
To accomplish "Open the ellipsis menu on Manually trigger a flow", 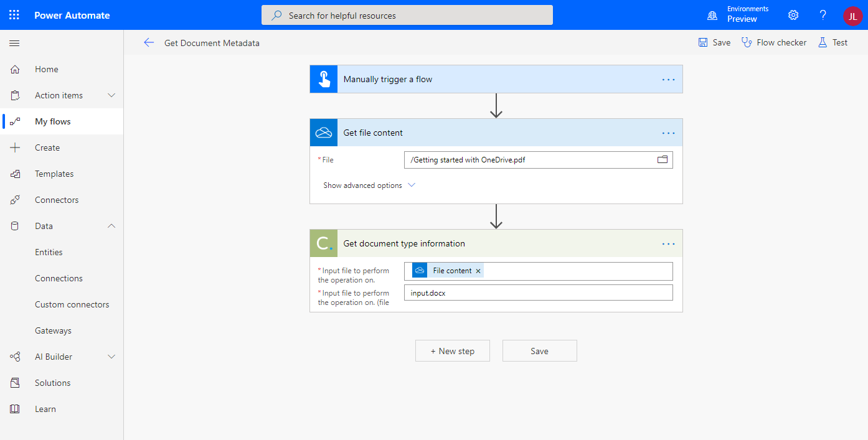I will tap(668, 79).
